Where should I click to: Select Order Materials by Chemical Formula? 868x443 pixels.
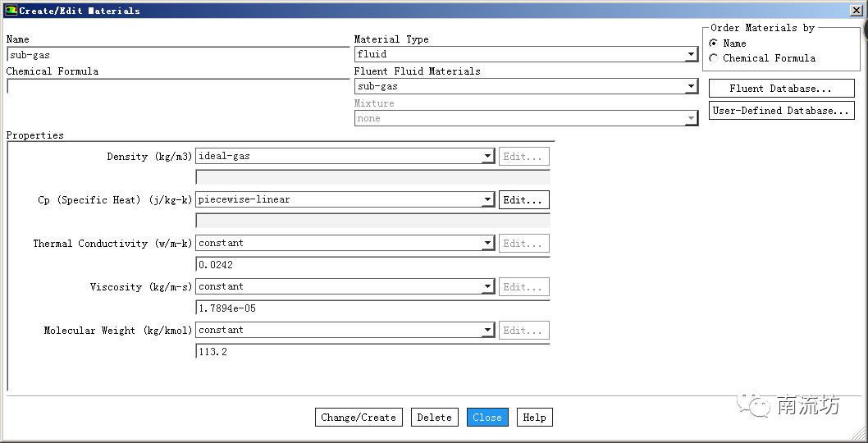(714, 58)
